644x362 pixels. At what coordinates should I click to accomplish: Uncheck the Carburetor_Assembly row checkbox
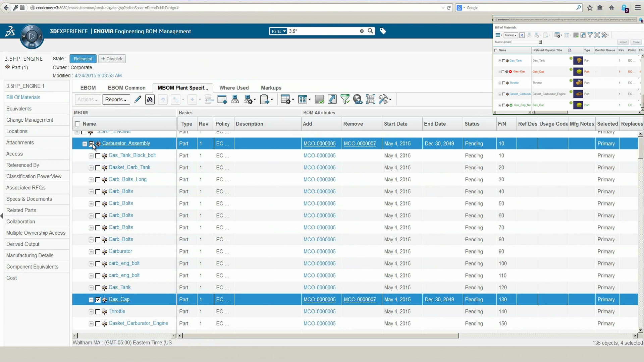click(x=91, y=143)
